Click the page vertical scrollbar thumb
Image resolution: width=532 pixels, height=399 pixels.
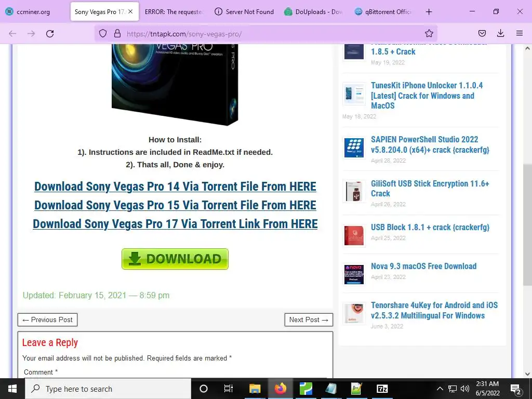pyautogui.click(x=527, y=224)
